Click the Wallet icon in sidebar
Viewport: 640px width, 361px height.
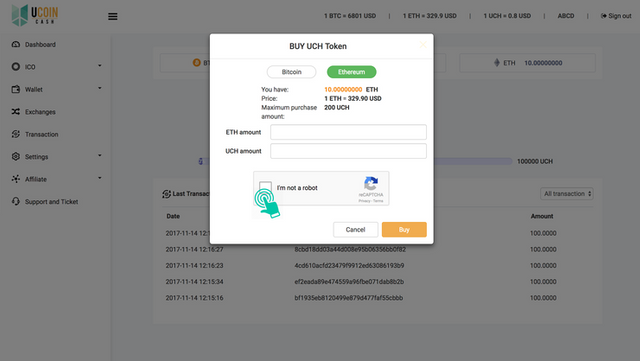(16, 89)
